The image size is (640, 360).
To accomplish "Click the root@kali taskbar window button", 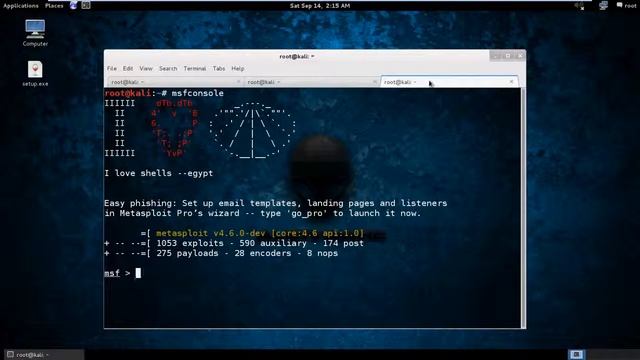I will [44, 355].
